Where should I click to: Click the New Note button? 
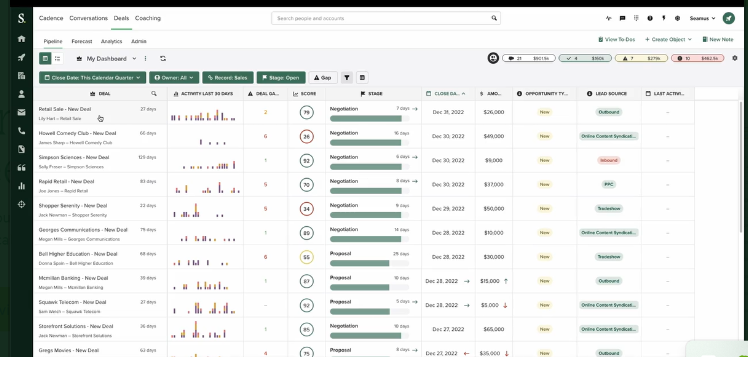pyautogui.click(x=717, y=40)
